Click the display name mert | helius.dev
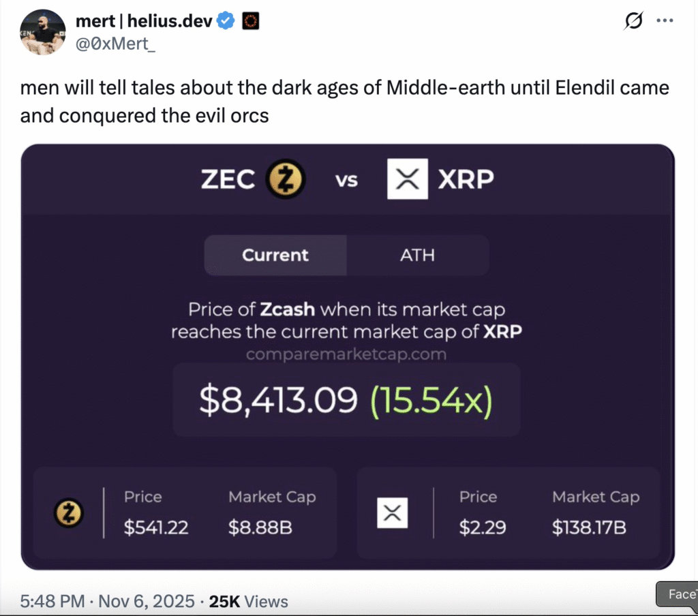698x616 pixels. (145, 22)
